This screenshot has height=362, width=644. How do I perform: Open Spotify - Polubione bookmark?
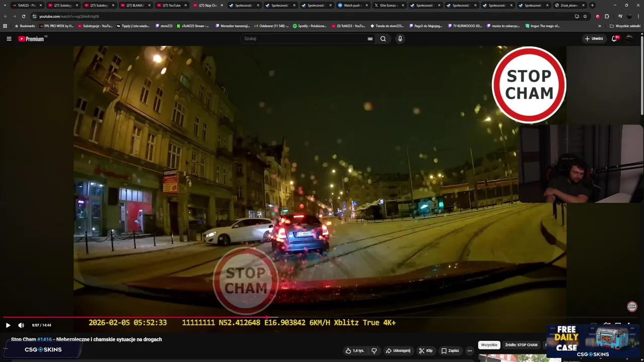click(x=310, y=26)
